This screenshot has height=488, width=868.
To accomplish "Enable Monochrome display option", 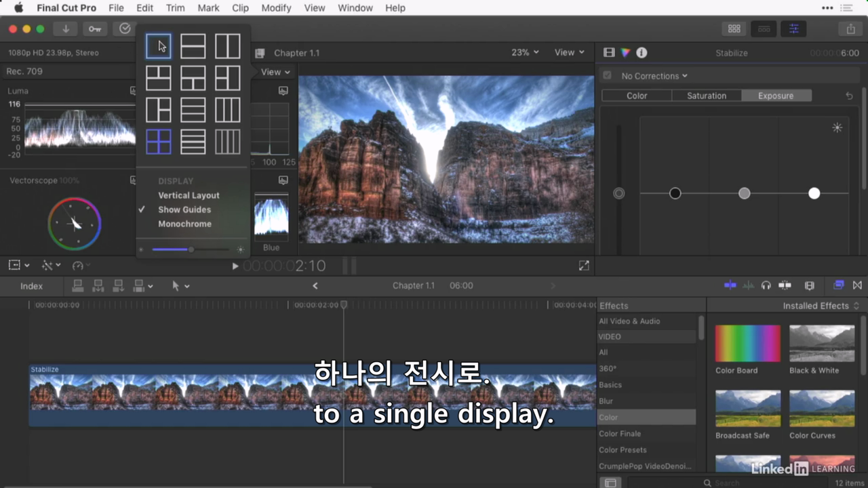I will point(184,224).
